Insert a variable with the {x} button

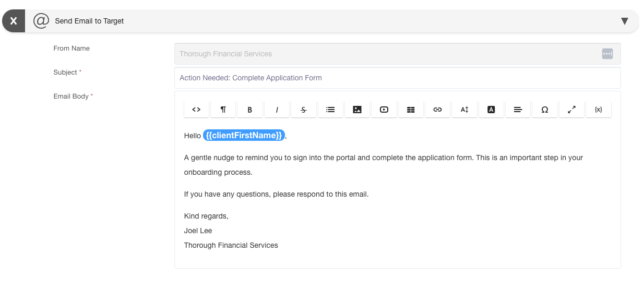[x=599, y=110]
